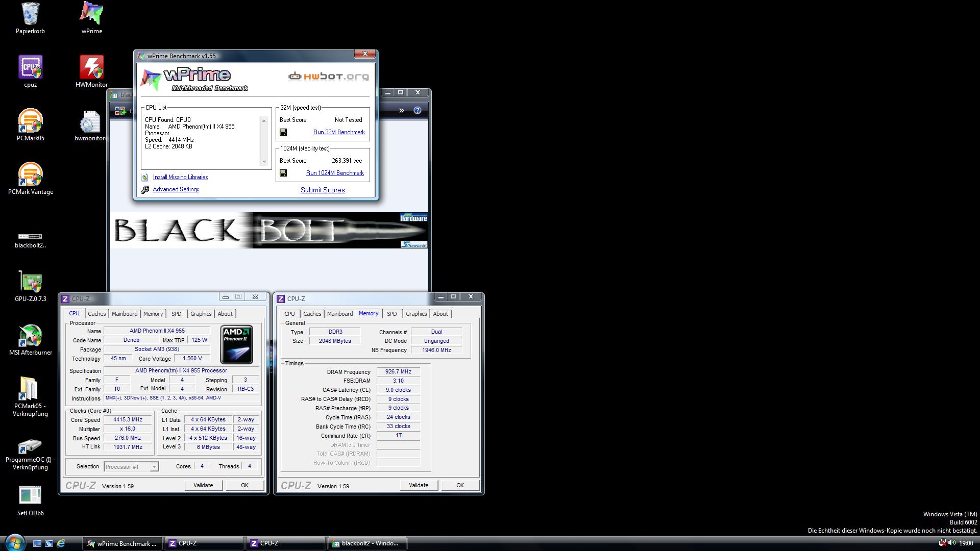Switch to wPrime Benchmark taskbar button
The width and height of the screenshot is (980, 551).
pyautogui.click(x=122, y=543)
